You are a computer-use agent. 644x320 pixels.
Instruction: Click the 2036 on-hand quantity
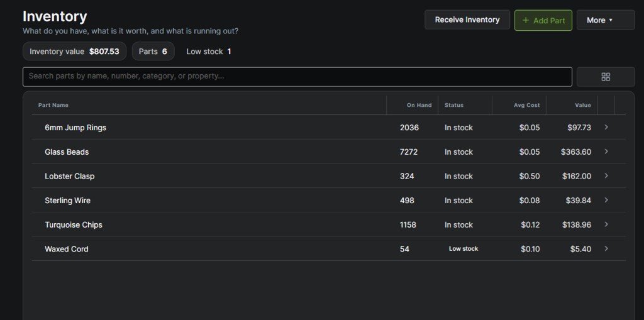409,128
